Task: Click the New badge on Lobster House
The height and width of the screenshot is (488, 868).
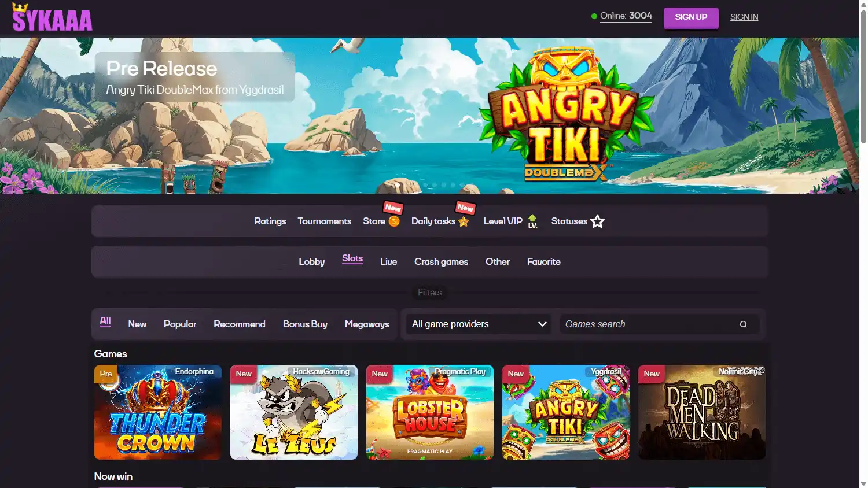Action: click(x=380, y=374)
